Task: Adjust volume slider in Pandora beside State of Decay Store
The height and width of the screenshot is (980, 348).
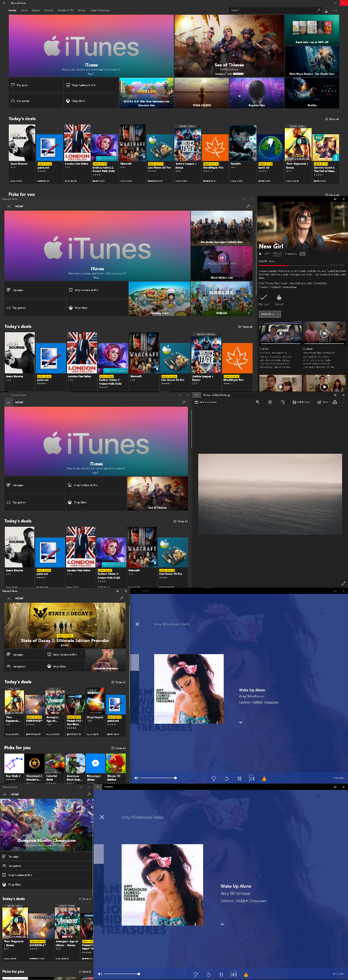Action: pyautogui.click(x=159, y=778)
